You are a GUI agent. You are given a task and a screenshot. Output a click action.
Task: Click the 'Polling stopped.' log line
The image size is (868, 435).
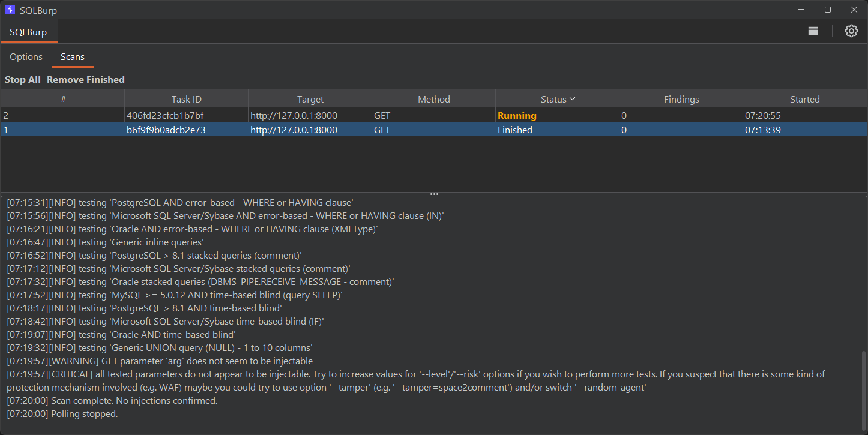pos(62,414)
